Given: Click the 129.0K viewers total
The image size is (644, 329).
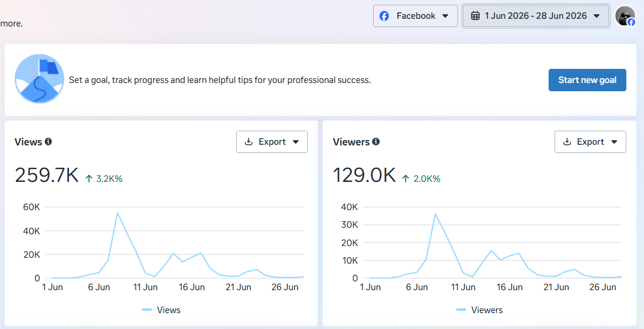Looking at the screenshot, I should tap(364, 175).
